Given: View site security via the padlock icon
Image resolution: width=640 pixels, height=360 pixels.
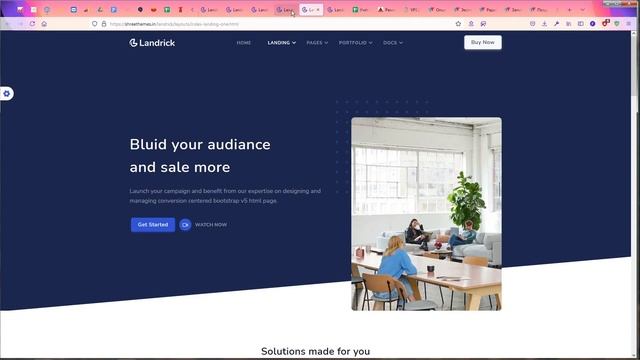Looking at the screenshot, I should click(104, 24).
